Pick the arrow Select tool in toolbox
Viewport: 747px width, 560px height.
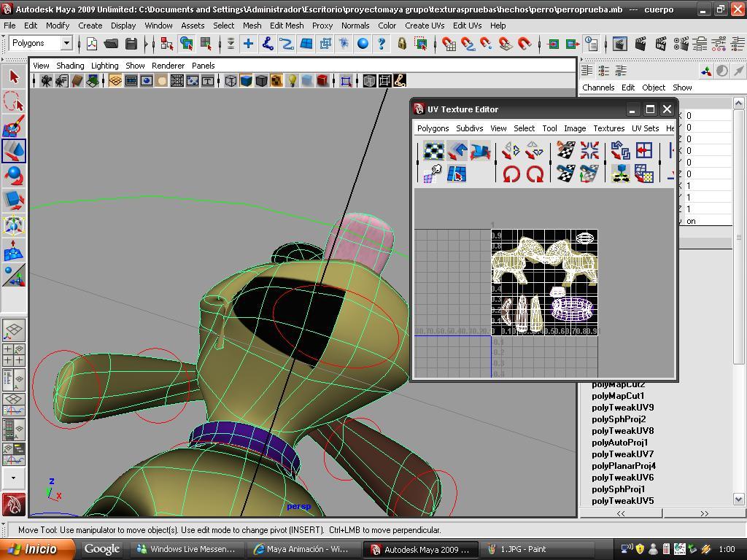point(13,77)
